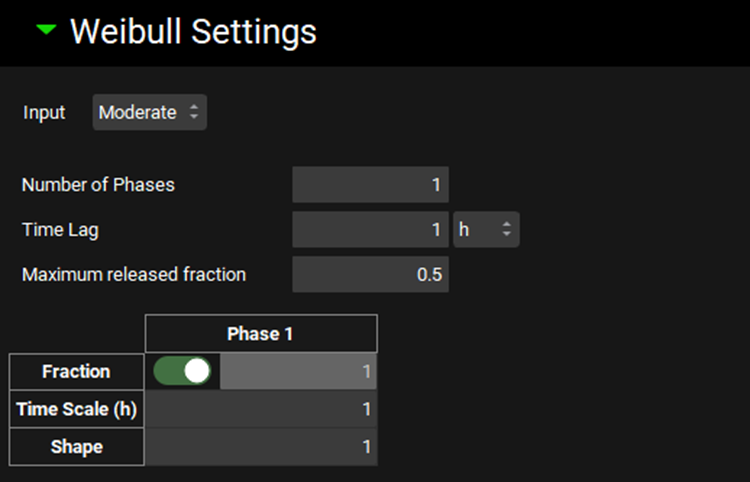Select the Shape row header
Image resolution: width=750 pixels, height=482 pixels.
76,447
